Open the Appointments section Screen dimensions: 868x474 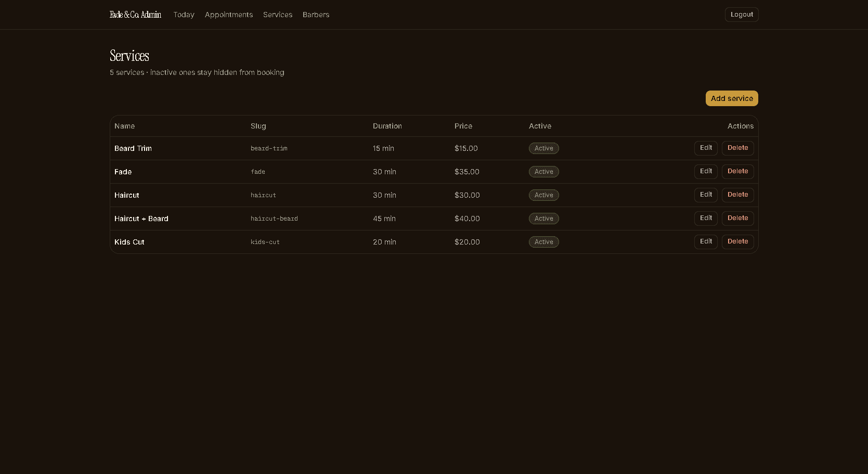pyautogui.click(x=229, y=15)
